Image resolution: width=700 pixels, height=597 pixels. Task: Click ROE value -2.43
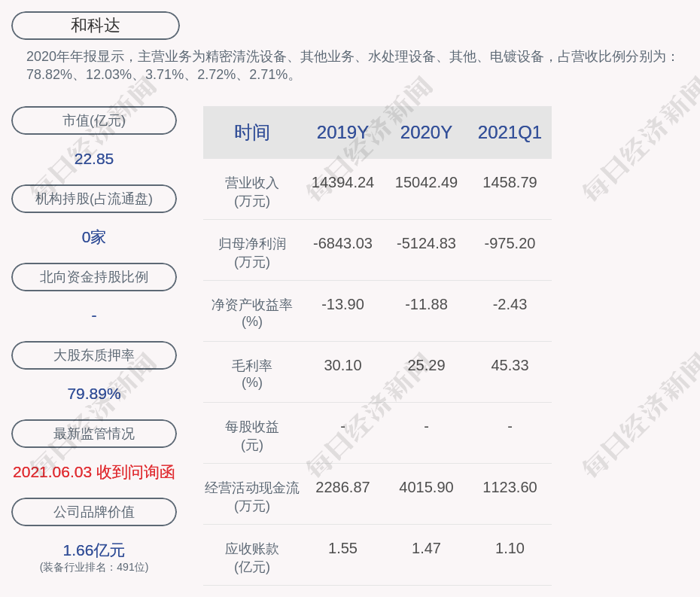[x=510, y=305]
